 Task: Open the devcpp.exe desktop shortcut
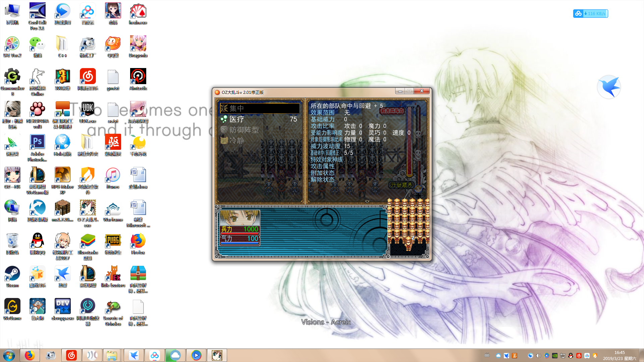click(x=62, y=309)
